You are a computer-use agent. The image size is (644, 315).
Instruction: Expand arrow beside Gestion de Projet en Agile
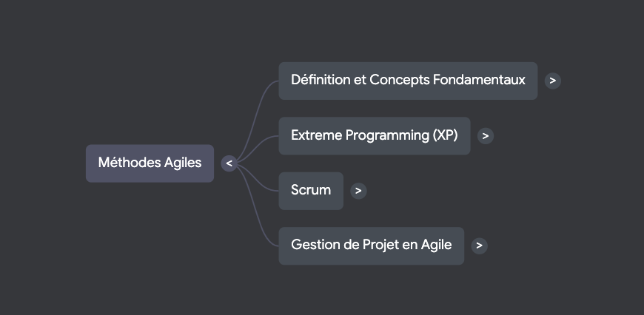[x=480, y=245]
